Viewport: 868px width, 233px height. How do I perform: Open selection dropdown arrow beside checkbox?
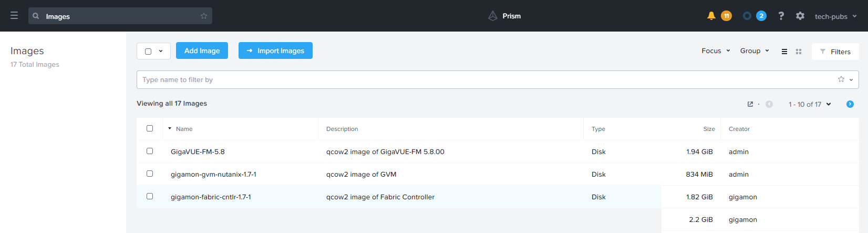(161, 51)
